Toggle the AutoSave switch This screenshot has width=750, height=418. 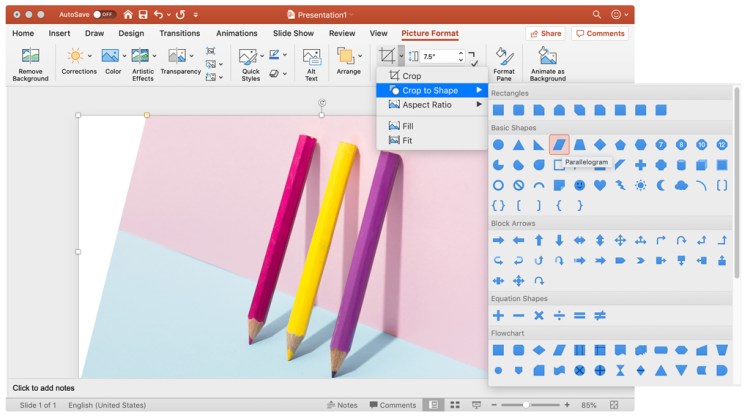tap(105, 15)
